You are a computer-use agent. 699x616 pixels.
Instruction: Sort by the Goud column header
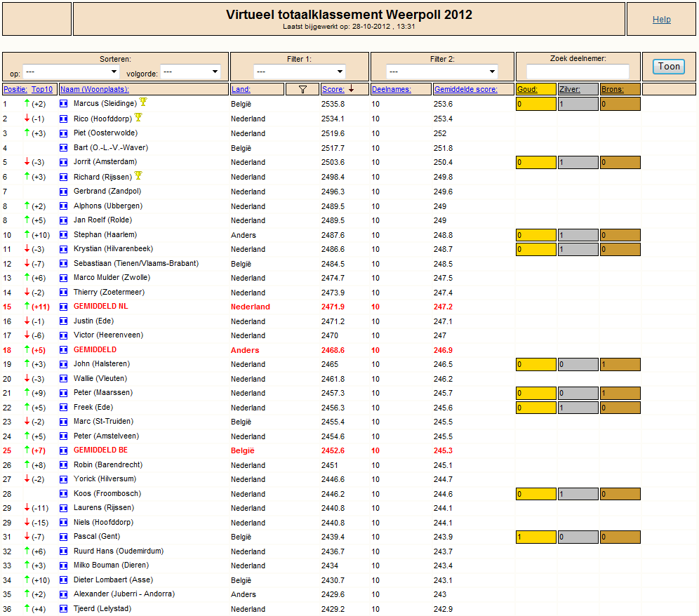point(527,89)
